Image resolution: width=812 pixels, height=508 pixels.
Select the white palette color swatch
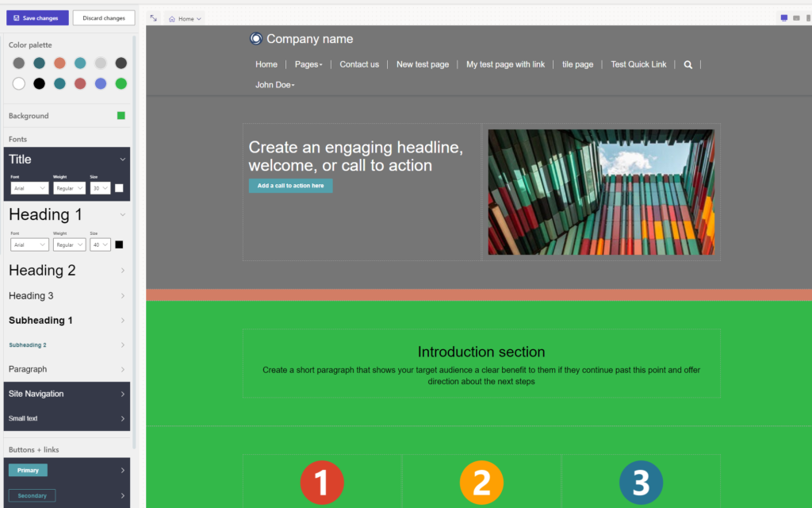[x=19, y=83]
